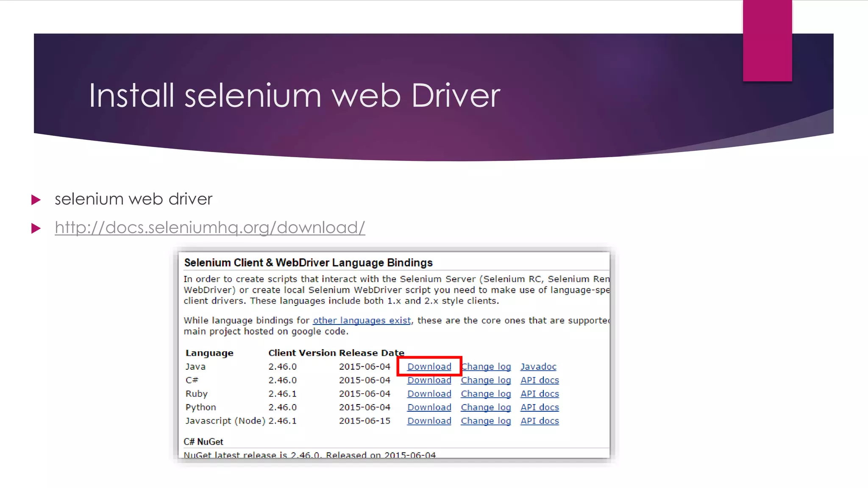Follow the 'other languages exist' link
This screenshot has height=488, width=868.
(x=362, y=321)
